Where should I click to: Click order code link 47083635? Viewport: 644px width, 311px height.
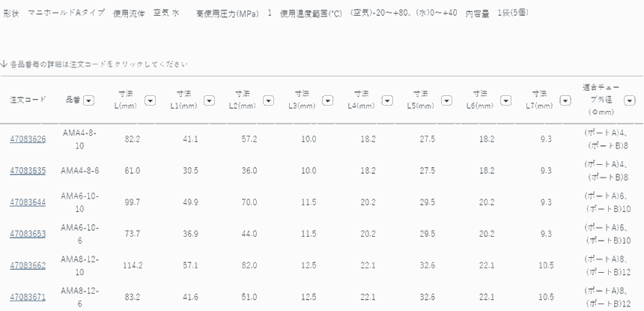tap(28, 171)
